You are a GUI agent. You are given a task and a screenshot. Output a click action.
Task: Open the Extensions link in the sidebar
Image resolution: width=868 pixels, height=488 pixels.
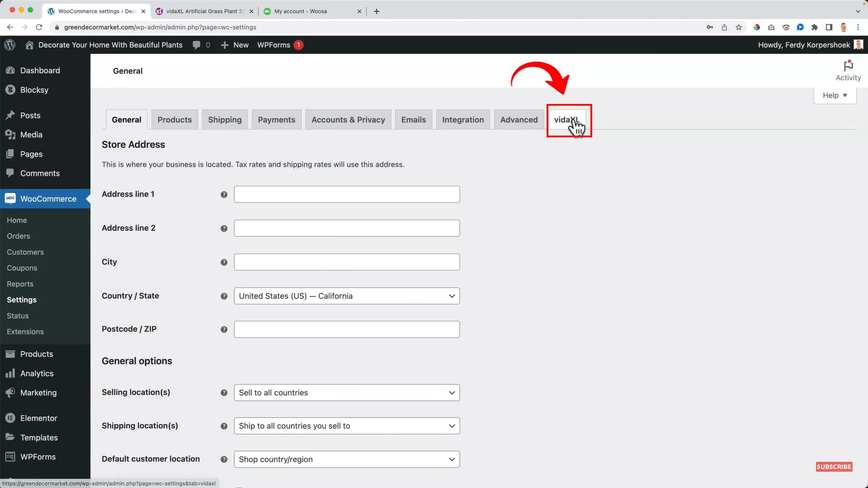25,331
